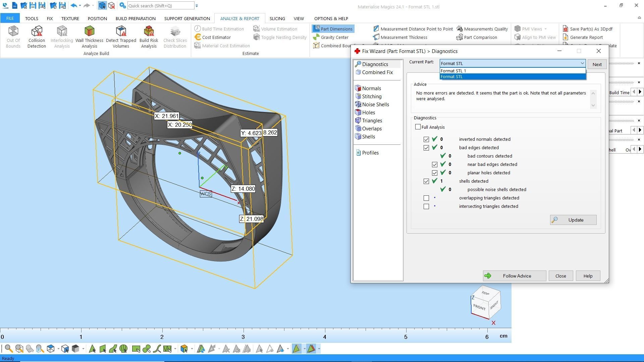Click the Undo arrow icon
The image size is (644, 362).
[74, 5]
